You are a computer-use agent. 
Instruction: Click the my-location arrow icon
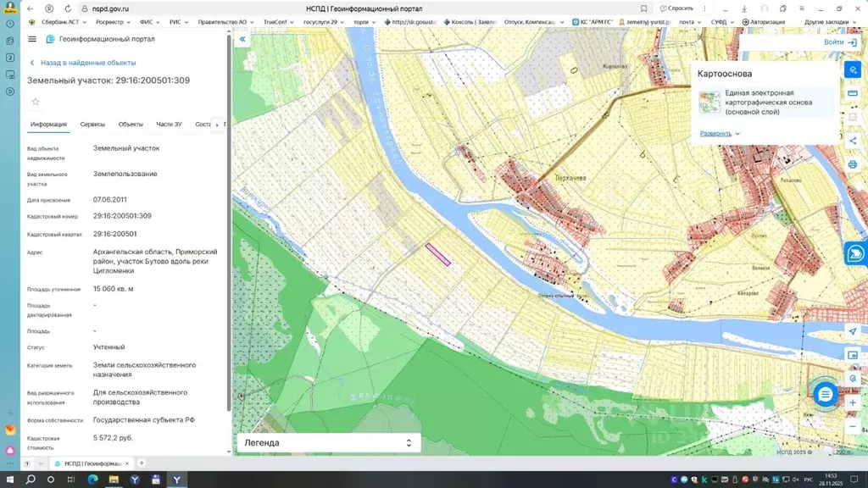click(853, 331)
